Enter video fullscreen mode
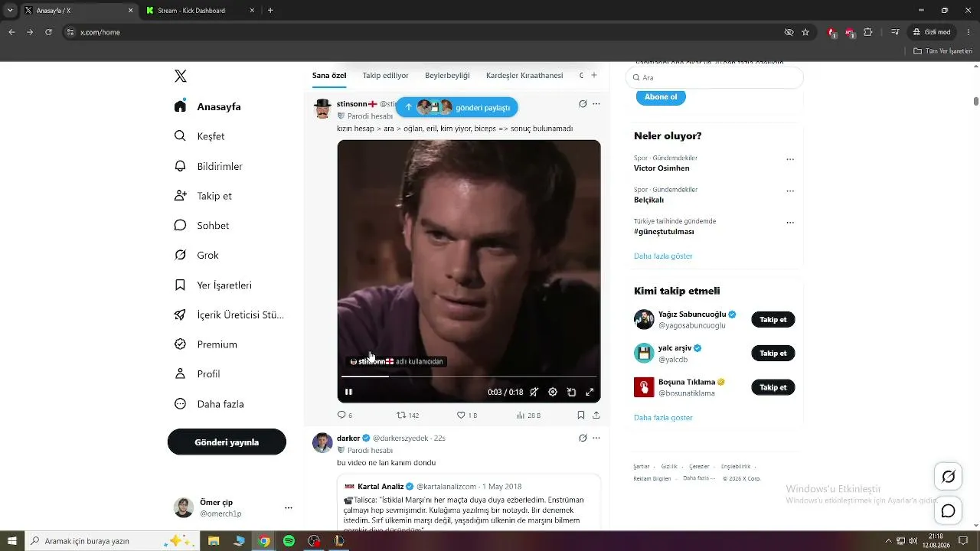 click(590, 392)
